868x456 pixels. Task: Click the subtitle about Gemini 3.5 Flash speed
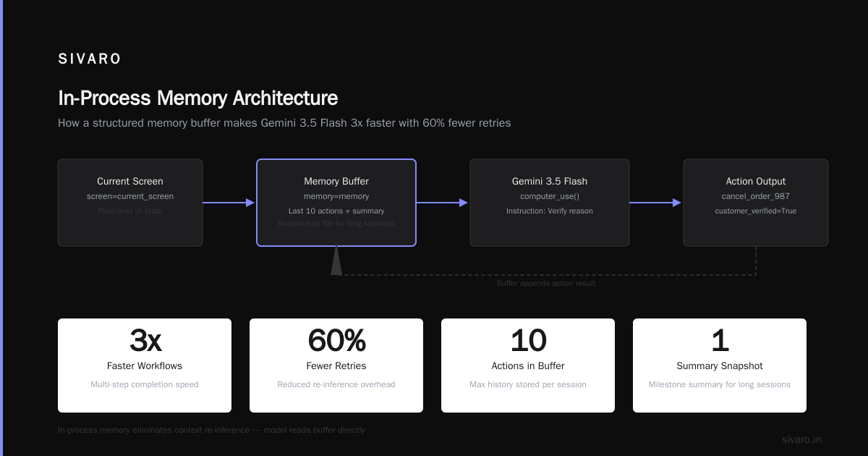click(284, 123)
